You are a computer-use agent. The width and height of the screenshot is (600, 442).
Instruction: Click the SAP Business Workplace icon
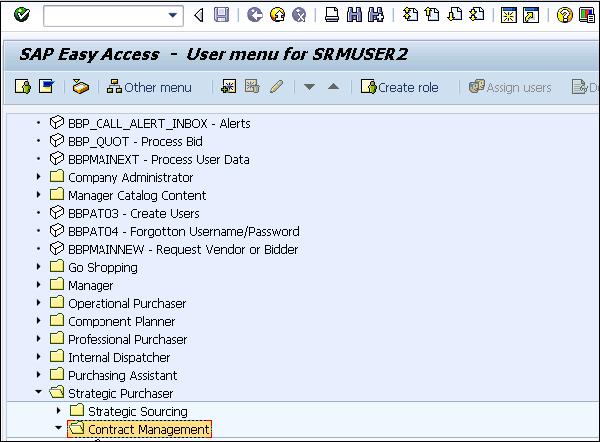click(x=81, y=87)
